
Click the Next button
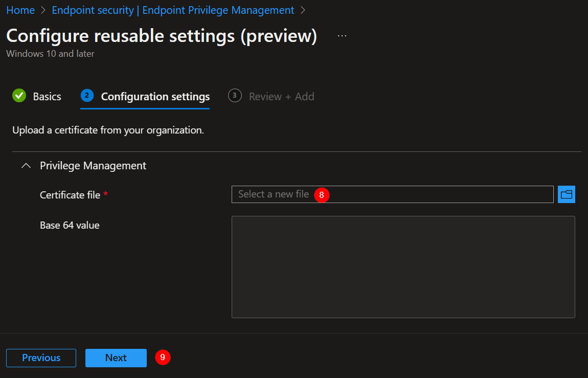(116, 358)
